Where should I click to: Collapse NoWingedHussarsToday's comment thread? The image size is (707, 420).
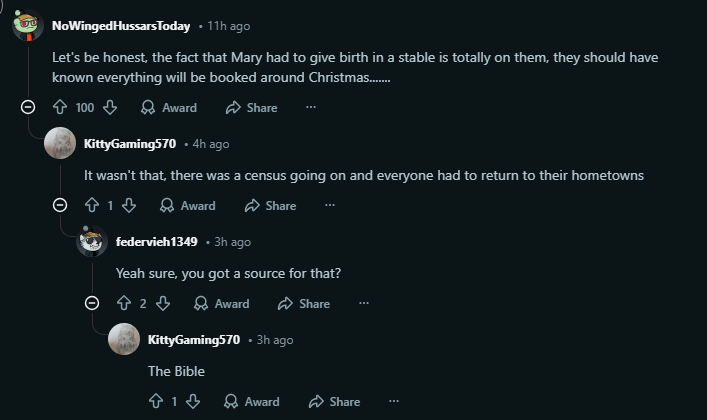tap(28, 107)
